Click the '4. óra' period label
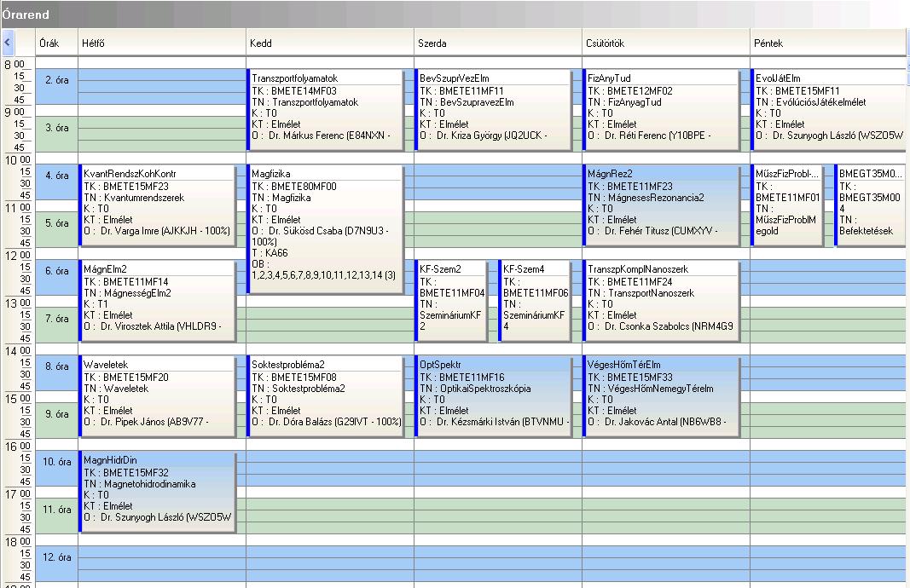Viewport: 910px width, 588px height. (57, 176)
